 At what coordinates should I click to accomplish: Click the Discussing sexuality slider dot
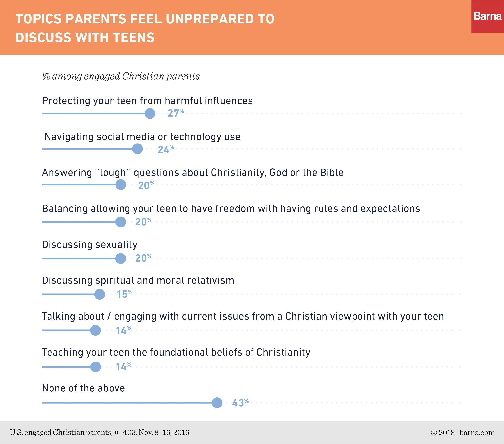121,258
